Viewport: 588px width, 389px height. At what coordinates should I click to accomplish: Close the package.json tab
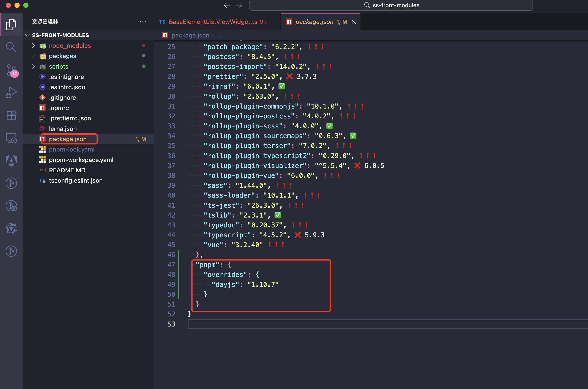pos(354,22)
